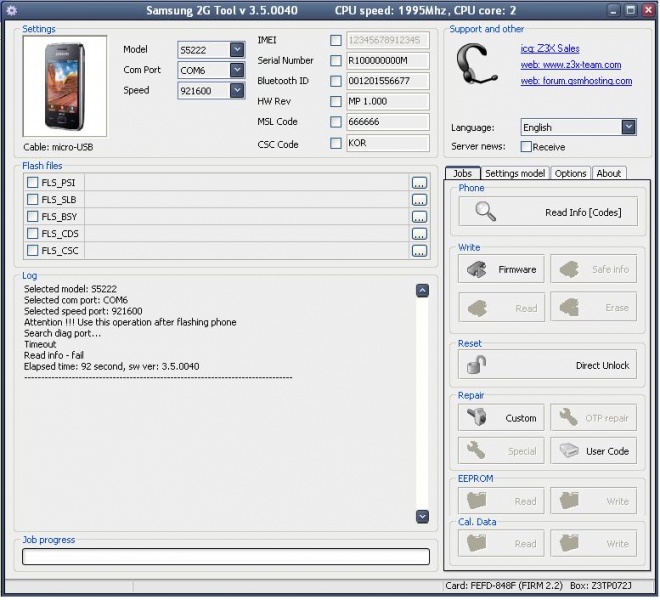660x600 pixels.
Task: Click the gear icon in the title bar
Action: pyautogui.click(x=12, y=11)
